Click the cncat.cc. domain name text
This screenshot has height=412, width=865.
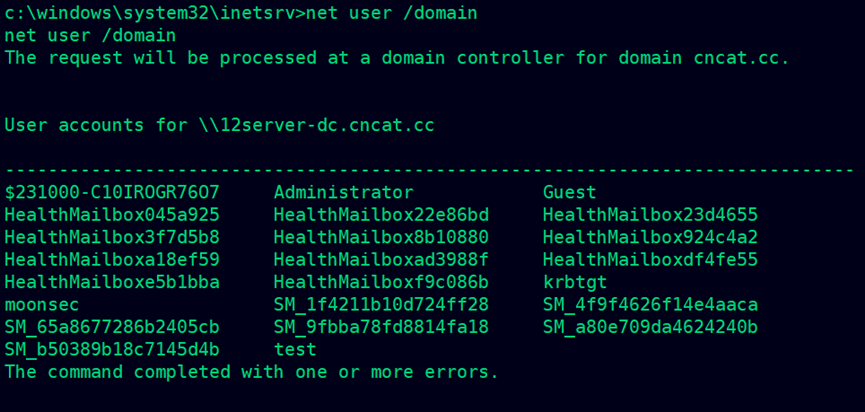click(742, 57)
